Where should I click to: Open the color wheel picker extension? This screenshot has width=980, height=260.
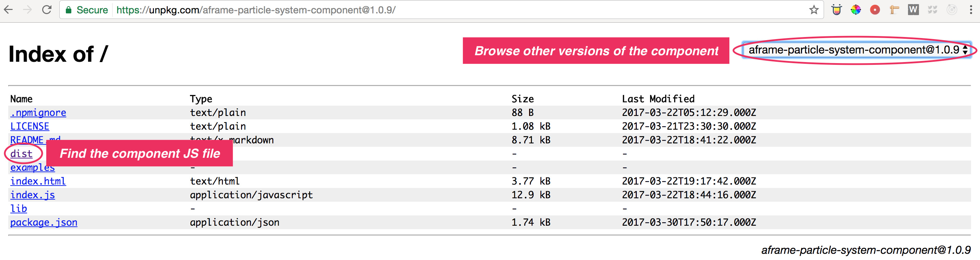point(856,10)
